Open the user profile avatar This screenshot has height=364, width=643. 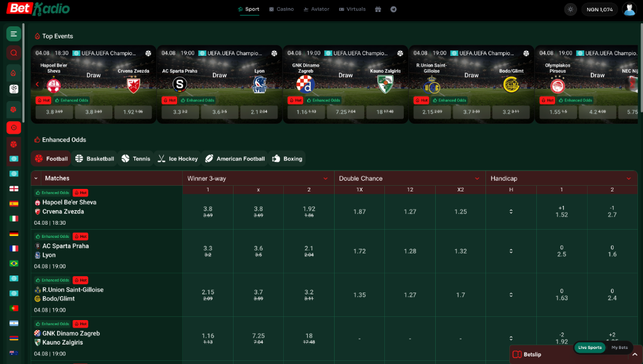629,9
